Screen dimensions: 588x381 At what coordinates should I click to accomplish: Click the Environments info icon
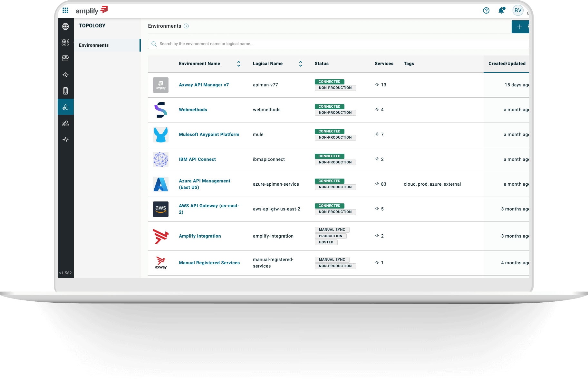[186, 26]
